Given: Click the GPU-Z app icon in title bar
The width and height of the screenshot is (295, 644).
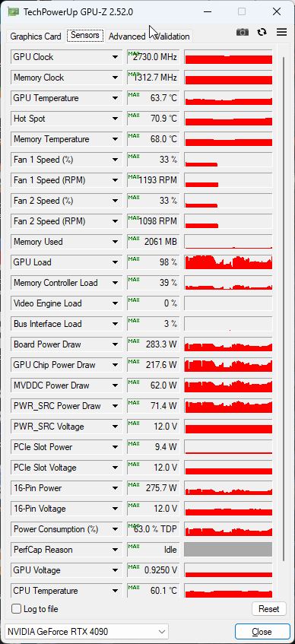Looking at the screenshot, I should tap(14, 11).
